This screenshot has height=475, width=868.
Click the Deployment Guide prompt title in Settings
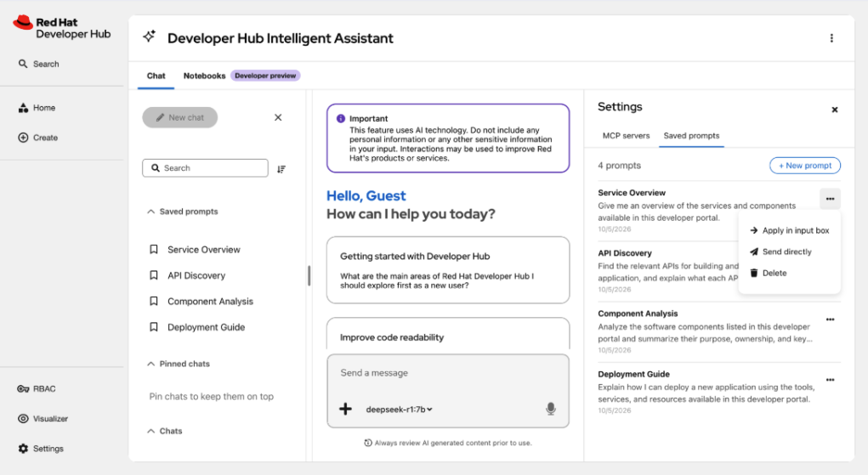click(x=634, y=374)
